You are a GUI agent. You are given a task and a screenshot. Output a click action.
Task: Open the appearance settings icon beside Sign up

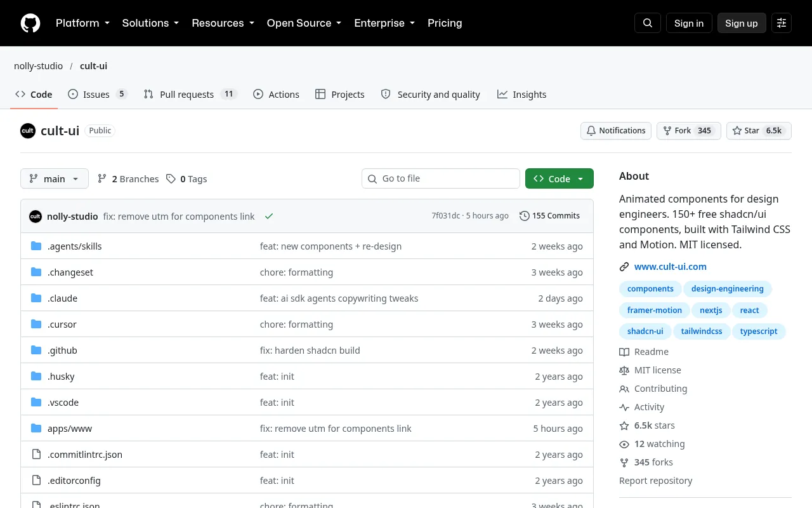(782, 23)
